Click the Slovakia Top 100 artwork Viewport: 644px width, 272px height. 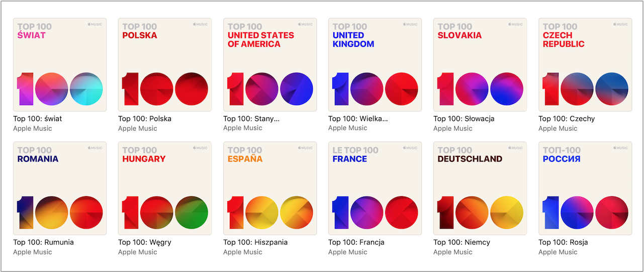pyautogui.click(x=480, y=65)
